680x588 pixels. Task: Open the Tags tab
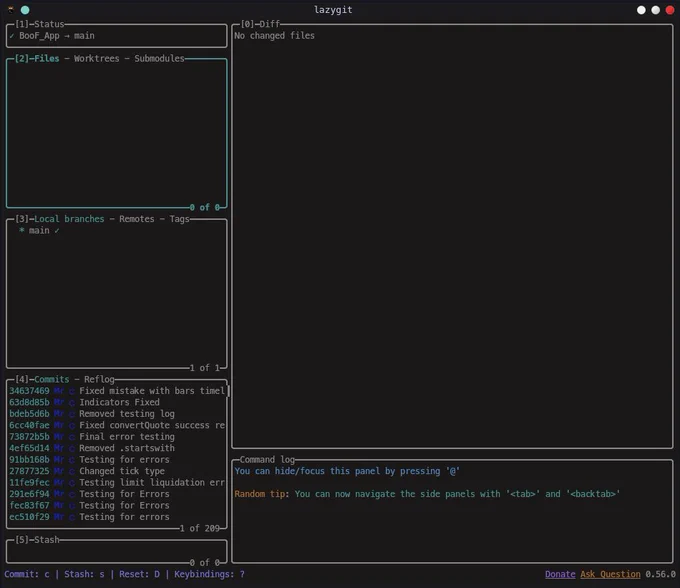click(180, 219)
